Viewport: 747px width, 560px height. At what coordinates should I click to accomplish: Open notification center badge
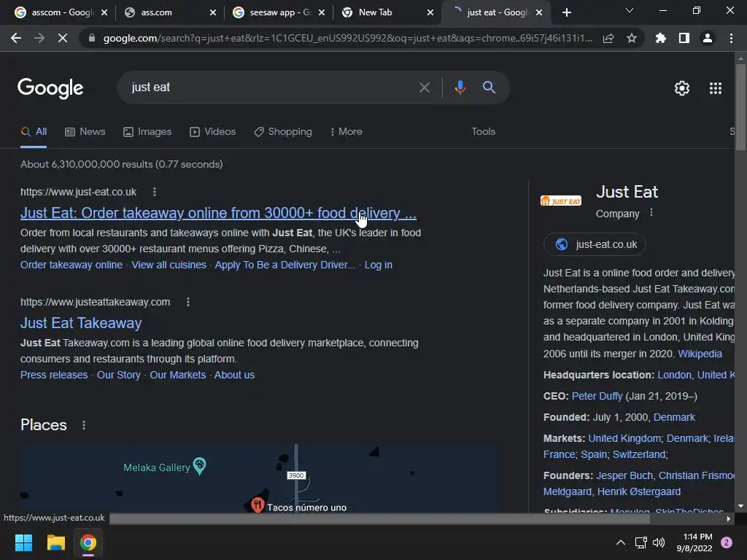727,542
